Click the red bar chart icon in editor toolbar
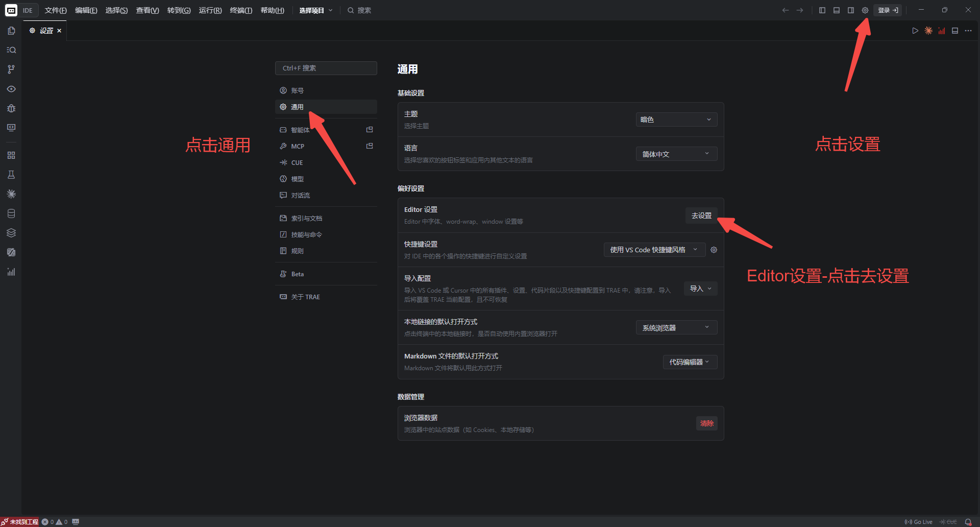This screenshot has height=527, width=980. point(942,31)
